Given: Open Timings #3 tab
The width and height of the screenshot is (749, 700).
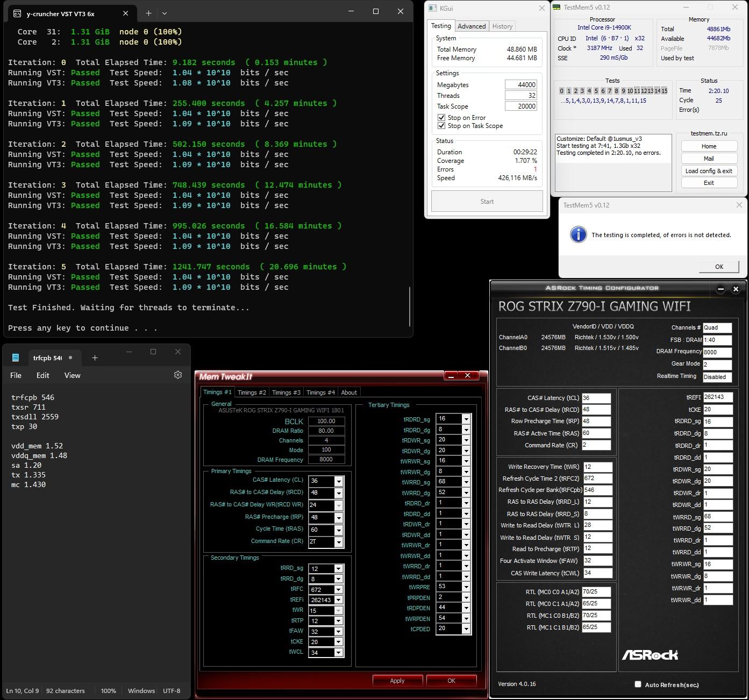Looking at the screenshot, I should 286,392.
